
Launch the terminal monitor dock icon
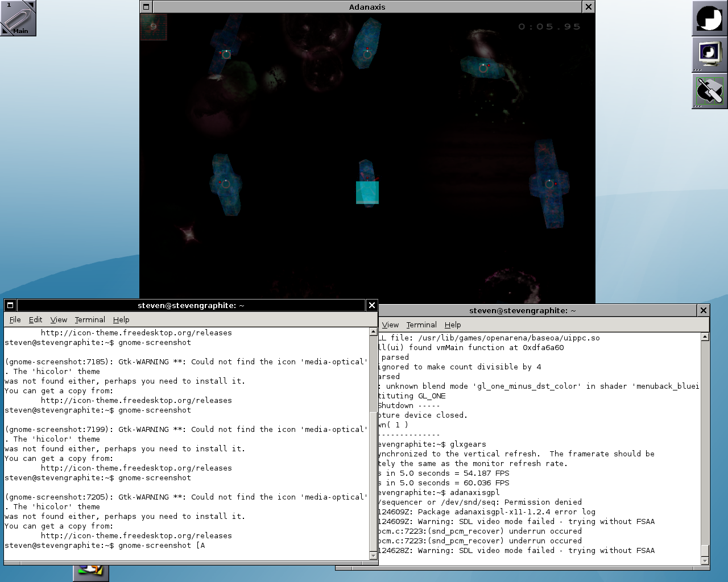tap(709, 55)
